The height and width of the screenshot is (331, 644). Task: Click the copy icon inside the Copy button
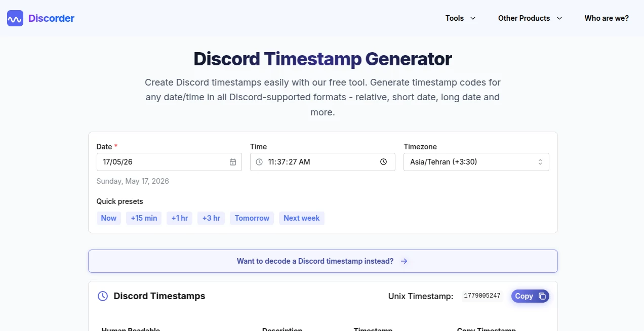click(x=542, y=296)
